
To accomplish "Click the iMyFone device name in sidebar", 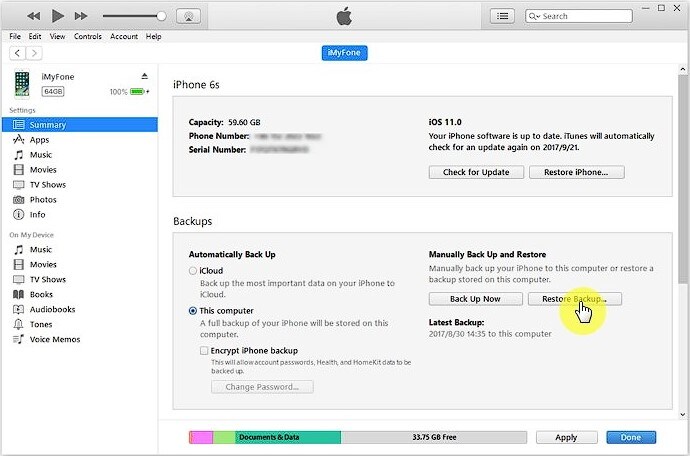I will [x=58, y=77].
